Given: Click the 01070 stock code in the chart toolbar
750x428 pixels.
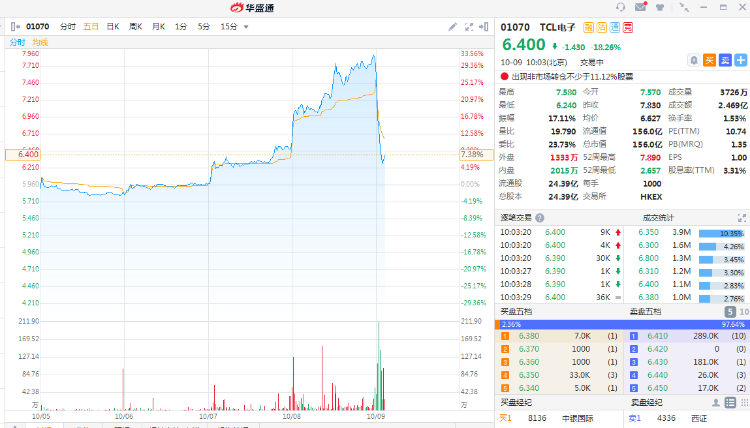Looking at the screenshot, I should 37,27.
